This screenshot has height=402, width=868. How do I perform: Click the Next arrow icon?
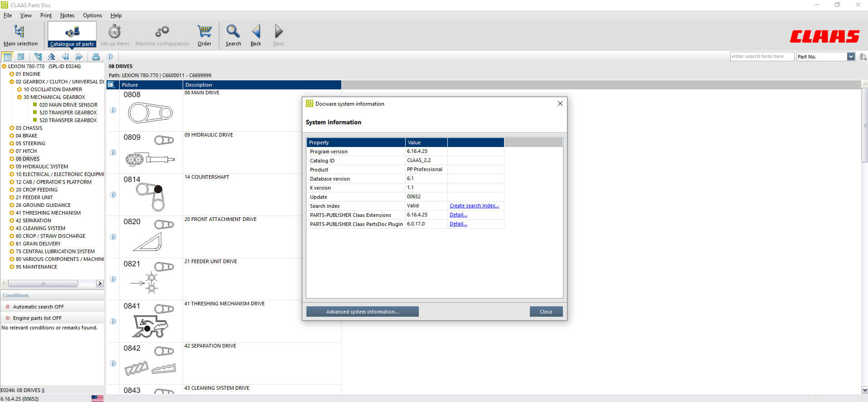(x=278, y=32)
